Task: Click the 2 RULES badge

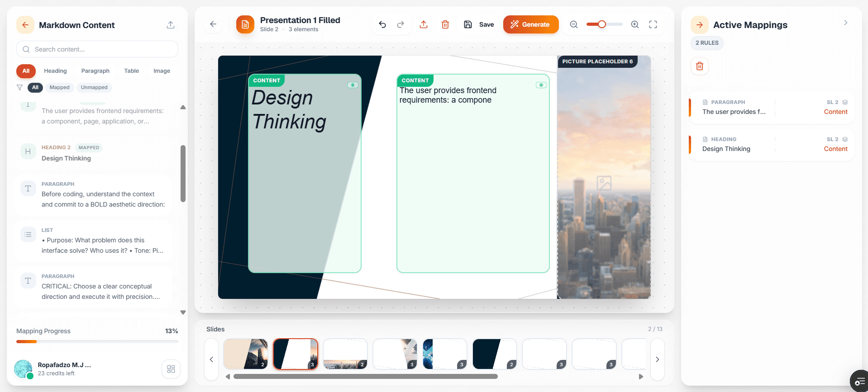Action: pos(707,43)
